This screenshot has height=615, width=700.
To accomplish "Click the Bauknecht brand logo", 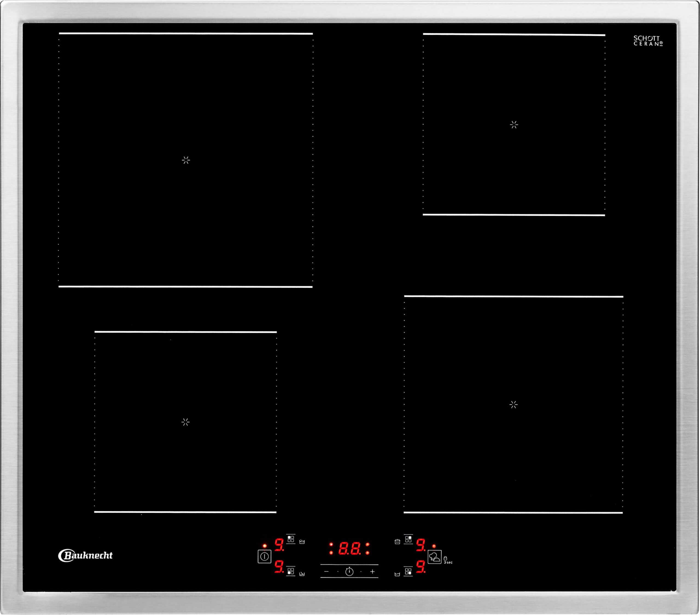I will [x=85, y=555].
